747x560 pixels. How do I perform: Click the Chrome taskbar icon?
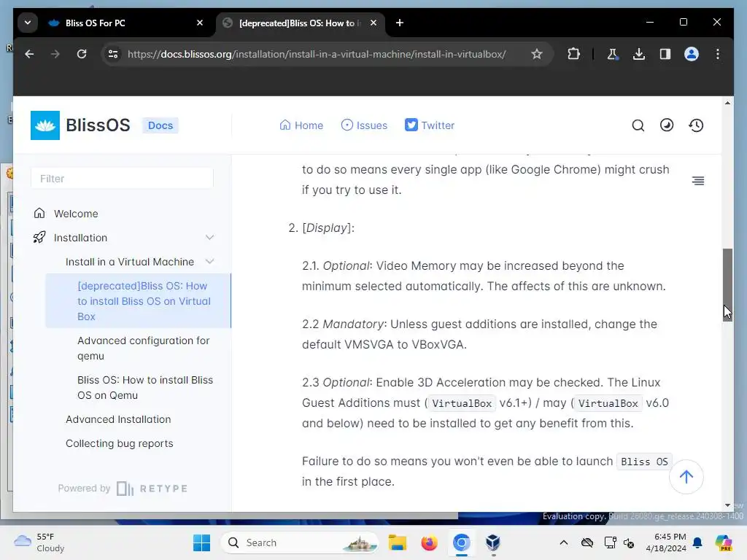coord(461,542)
